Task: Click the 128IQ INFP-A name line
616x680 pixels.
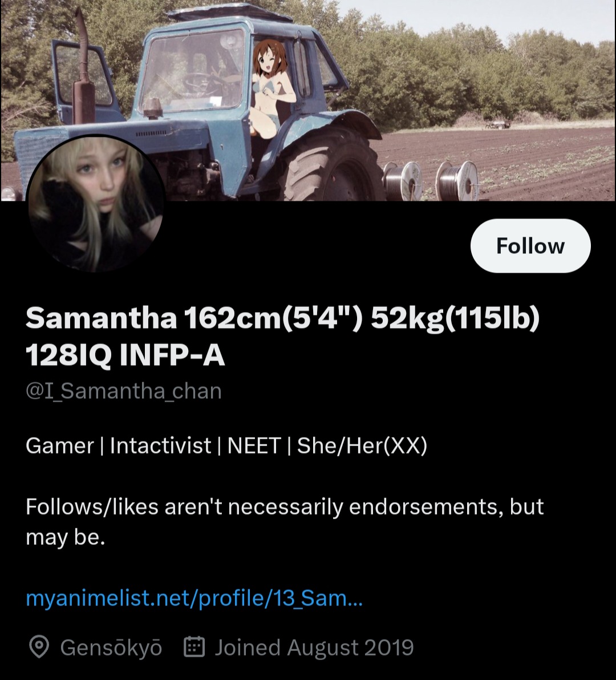Action: (125, 357)
